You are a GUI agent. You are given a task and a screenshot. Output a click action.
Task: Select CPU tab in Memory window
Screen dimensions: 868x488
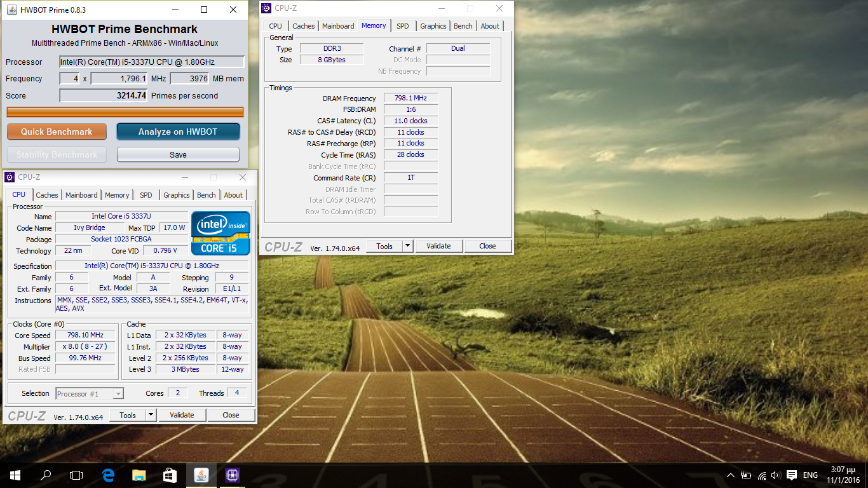tap(276, 26)
